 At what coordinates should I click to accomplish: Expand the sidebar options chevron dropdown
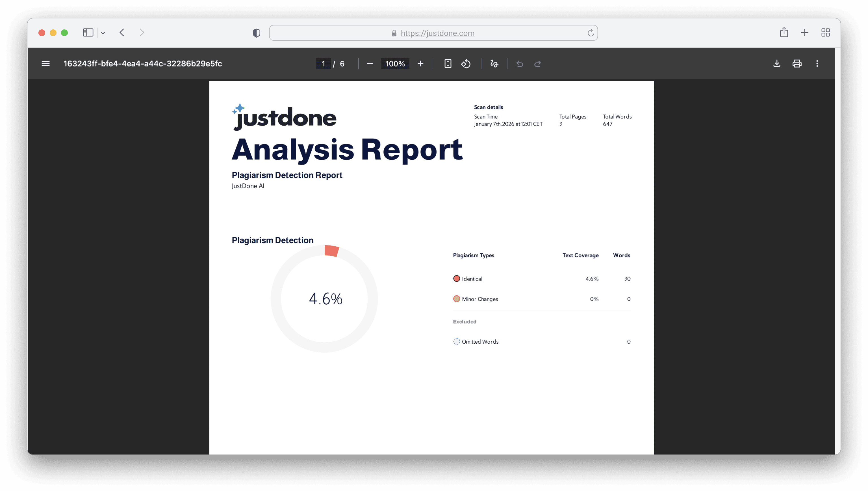coord(103,33)
